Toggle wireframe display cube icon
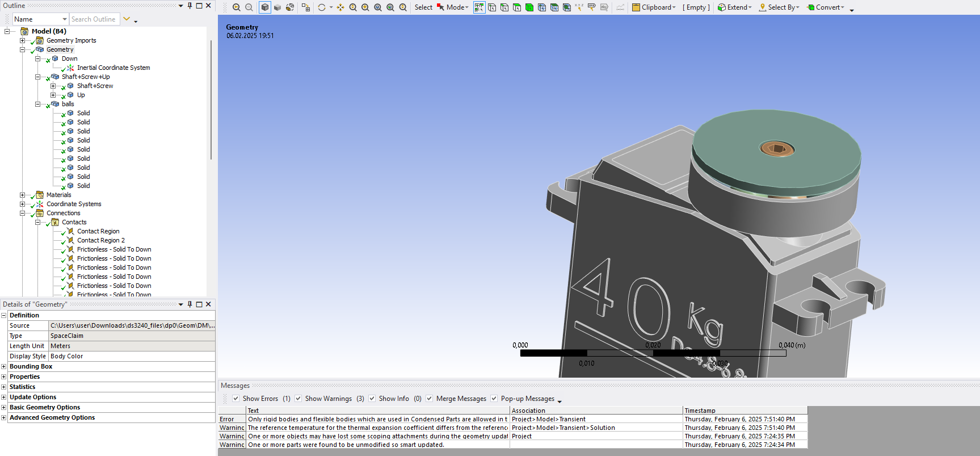980x456 pixels. tap(277, 7)
